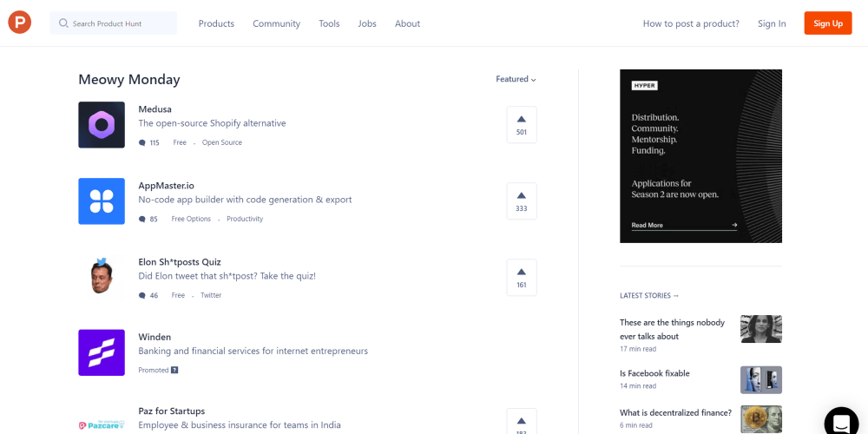Focus the Search Product Hunt field
Viewport: 868px width, 434px height.
click(x=114, y=23)
